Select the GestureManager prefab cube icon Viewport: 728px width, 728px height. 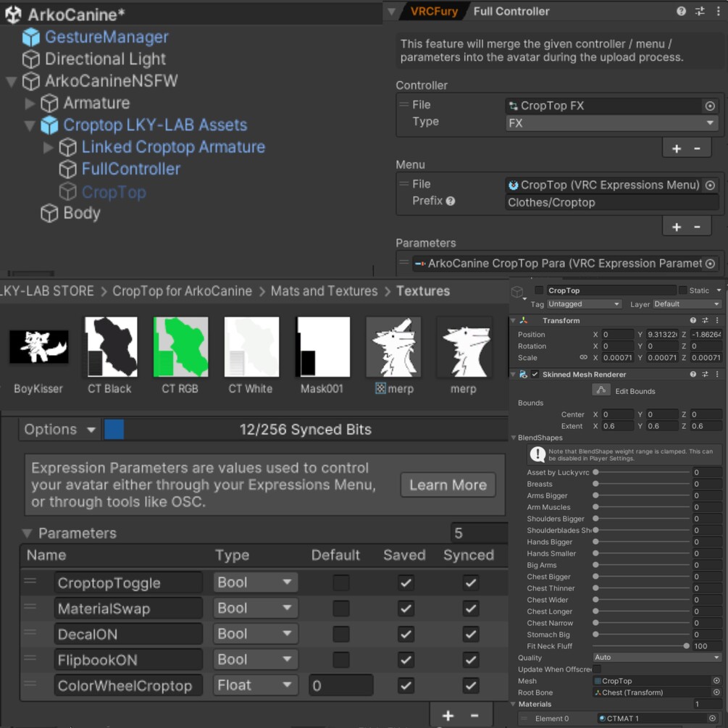(x=31, y=37)
